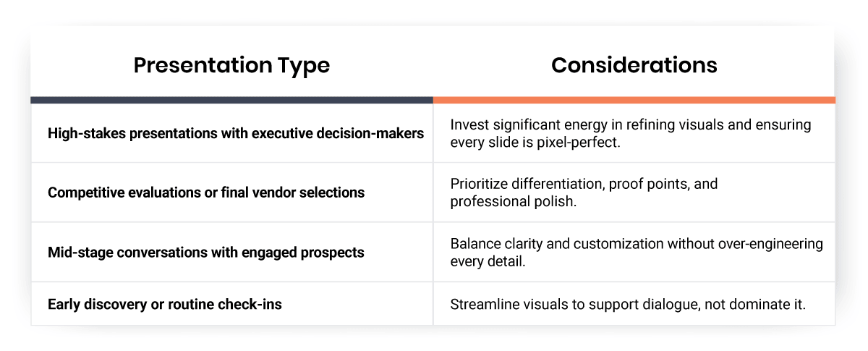
Task: Select the Mid-stage conversations with engaged prospects cell
Action: 205,253
